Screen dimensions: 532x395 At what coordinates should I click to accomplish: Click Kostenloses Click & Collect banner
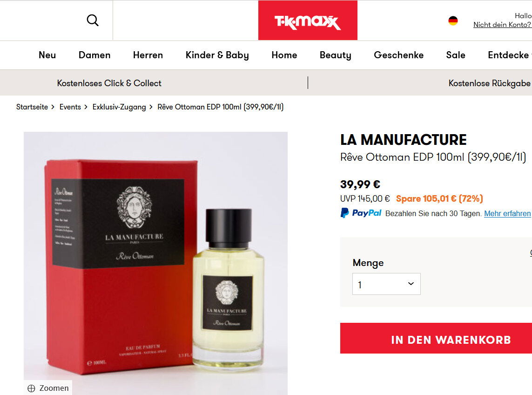click(x=109, y=83)
